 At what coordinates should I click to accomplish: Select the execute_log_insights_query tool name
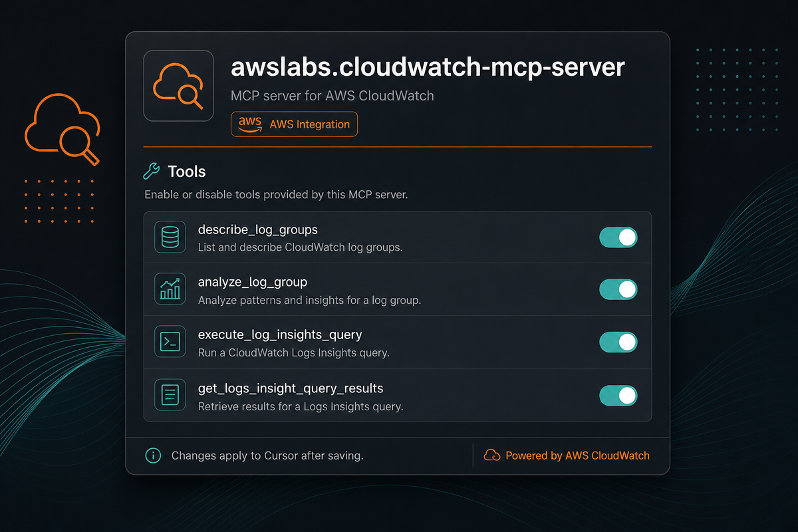click(x=280, y=335)
